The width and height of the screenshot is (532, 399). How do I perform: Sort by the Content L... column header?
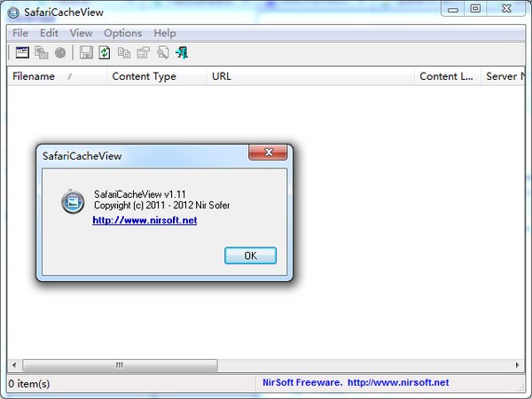(447, 76)
